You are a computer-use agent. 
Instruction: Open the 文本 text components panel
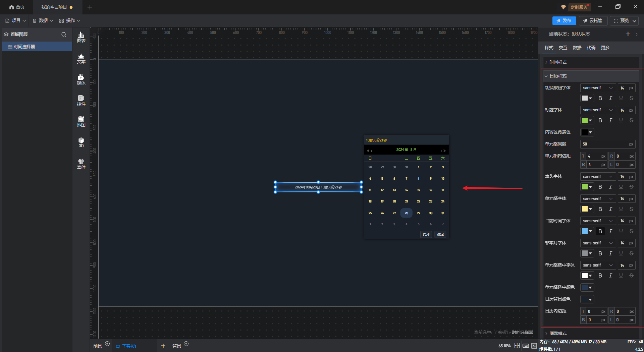pyautogui.click(x=81, y=59)
